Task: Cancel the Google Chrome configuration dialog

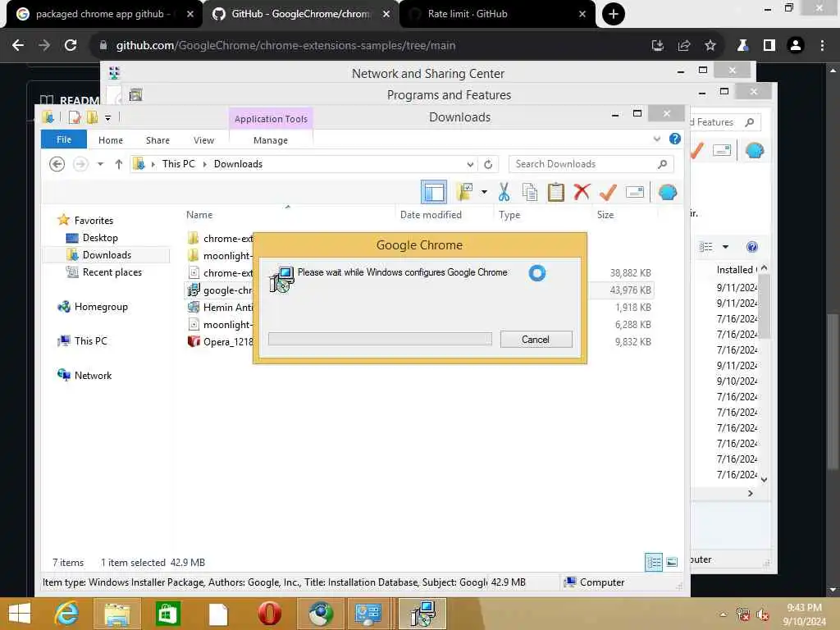Action: [x=536, y=339]
